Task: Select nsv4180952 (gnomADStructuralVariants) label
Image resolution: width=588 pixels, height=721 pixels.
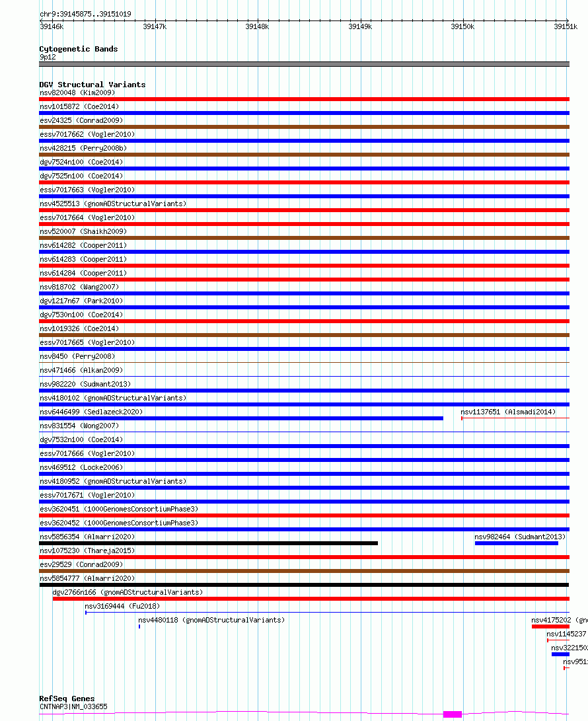Action: [x=113, y=481]
